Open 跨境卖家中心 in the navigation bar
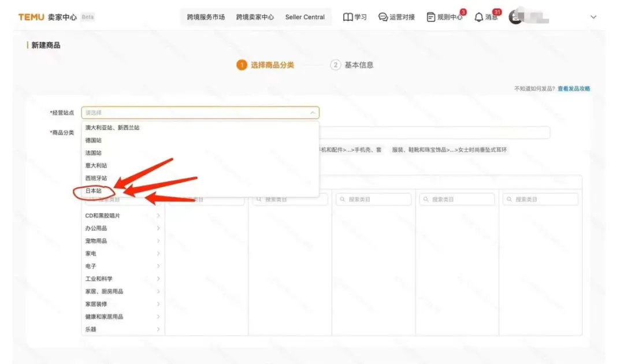Image resolution: width=624 pixels, height=364 pixels. (255, 17)
